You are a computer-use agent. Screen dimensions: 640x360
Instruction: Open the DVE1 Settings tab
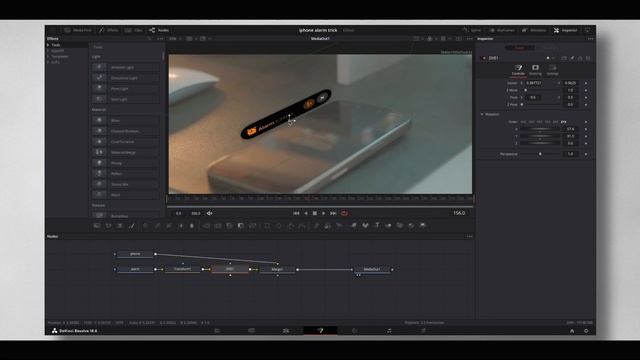click(553, 70)
